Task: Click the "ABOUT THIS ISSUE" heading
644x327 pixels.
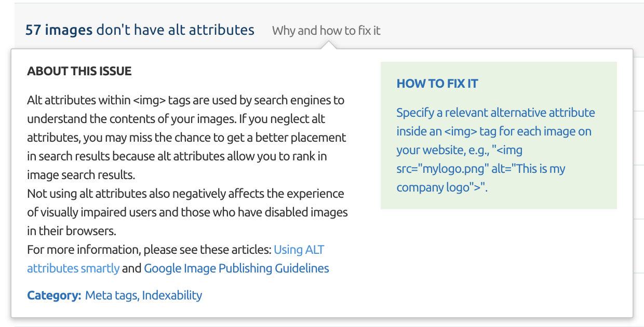Action: pos(79,71)
